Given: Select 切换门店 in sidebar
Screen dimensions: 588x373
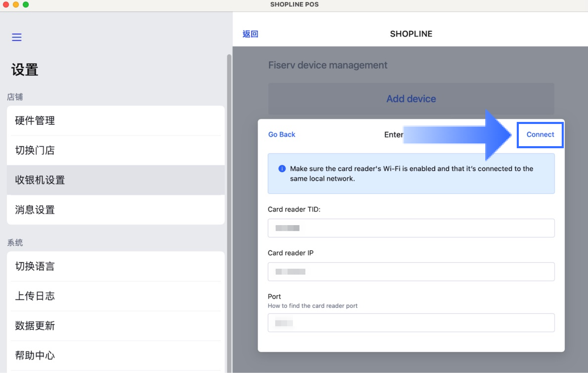Looking at the screenshot, I should (x=116, y=150).
